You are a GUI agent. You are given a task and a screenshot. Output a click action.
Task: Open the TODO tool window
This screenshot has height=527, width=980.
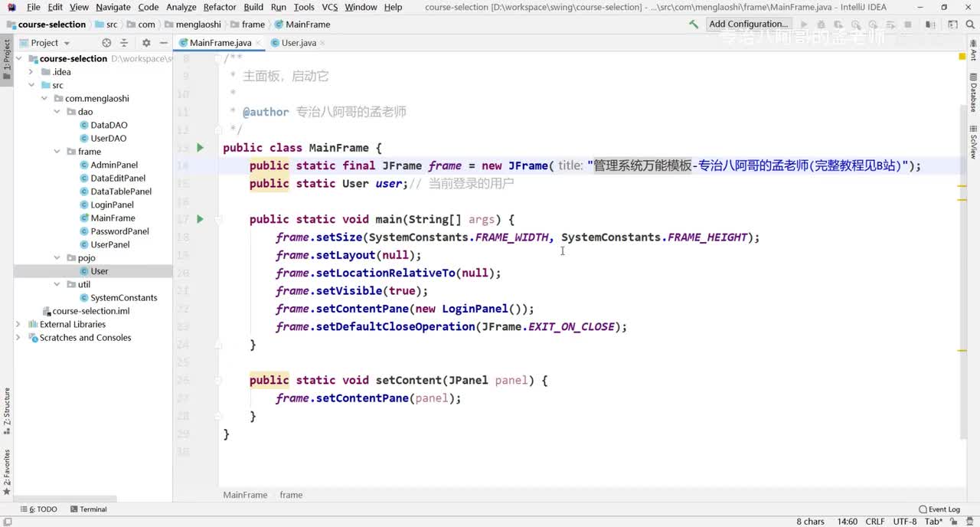tap(38, 509)
